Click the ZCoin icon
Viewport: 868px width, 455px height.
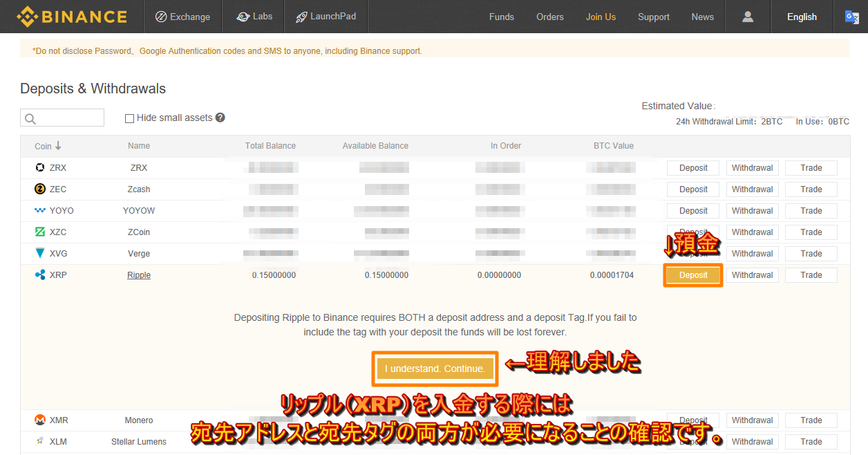point(40,232)
